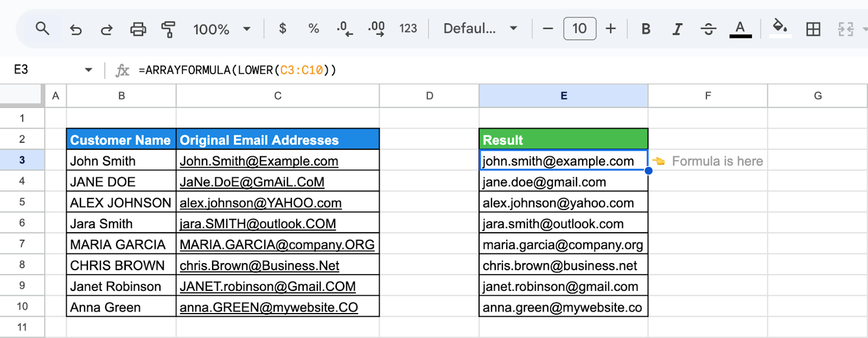Open the jara.SMITH@outlook.COM link
The image size is (868, 338).
point(258,224)
